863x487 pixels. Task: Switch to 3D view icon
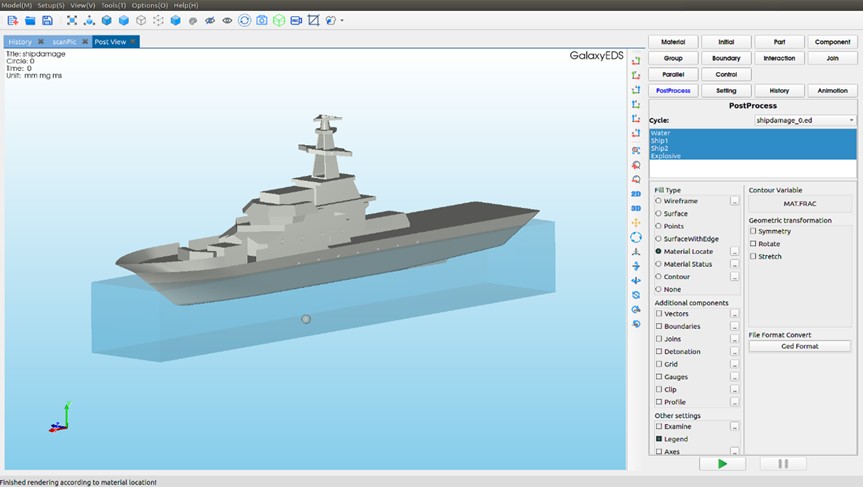pos(636,208)
